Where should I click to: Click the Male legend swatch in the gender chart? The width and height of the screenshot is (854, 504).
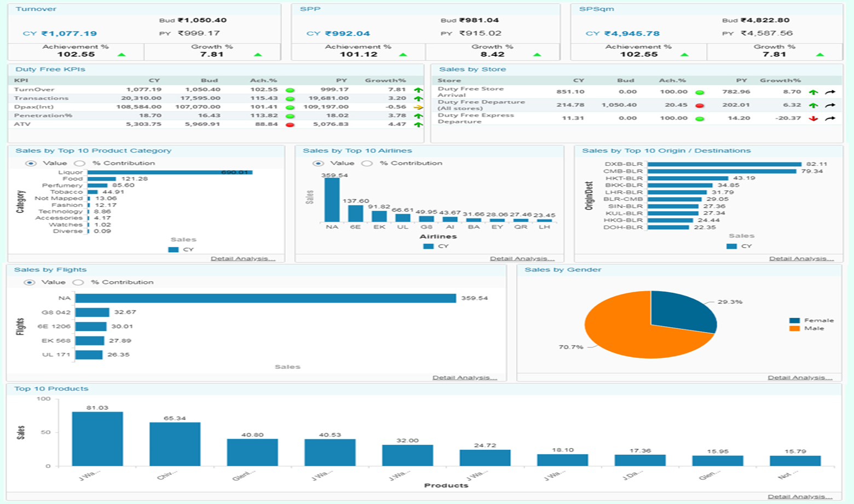tap(794, 328)
